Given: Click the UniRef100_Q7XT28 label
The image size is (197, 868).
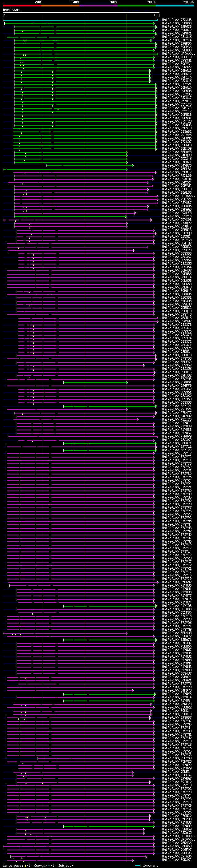Looking at the screenshot, I should (177, 121).
